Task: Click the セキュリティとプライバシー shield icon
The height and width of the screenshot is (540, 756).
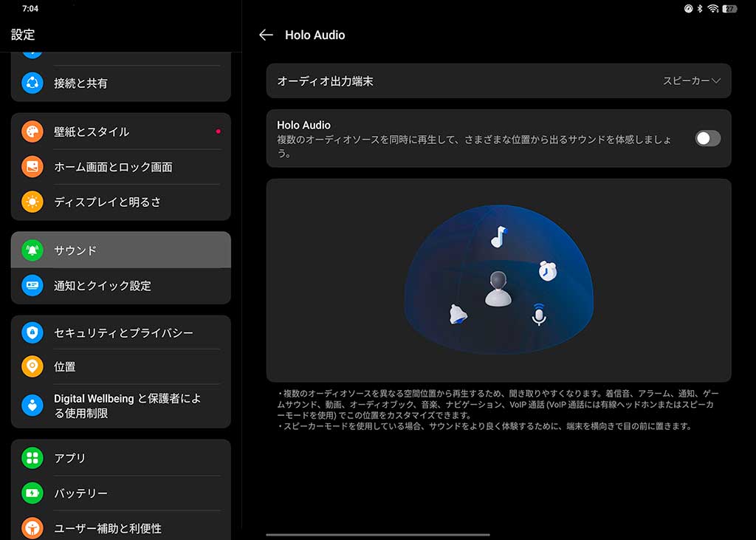Action: (x=32, y=332)
